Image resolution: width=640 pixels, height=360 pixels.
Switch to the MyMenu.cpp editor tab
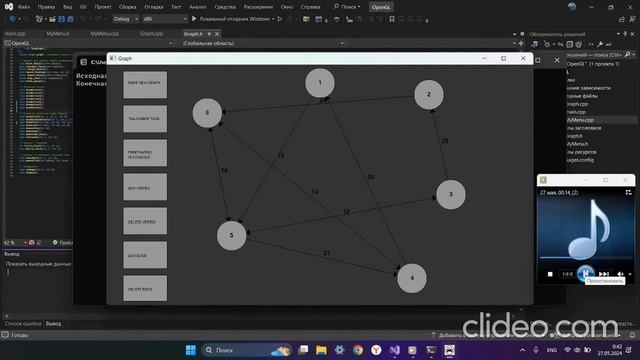(x=104, y=34)
